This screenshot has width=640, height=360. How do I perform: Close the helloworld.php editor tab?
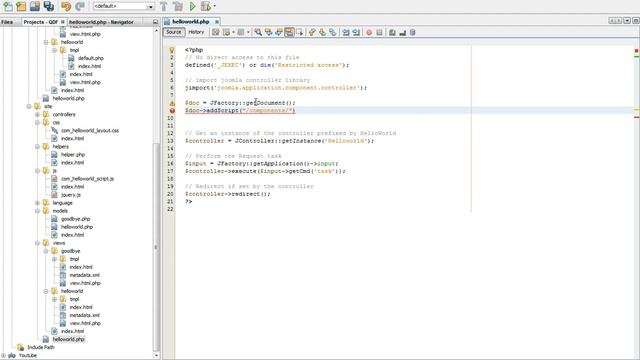click(x=217, y=22)
